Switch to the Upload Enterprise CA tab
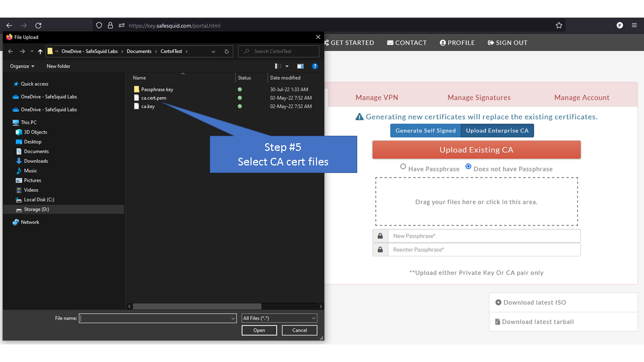 pos(497,130)
